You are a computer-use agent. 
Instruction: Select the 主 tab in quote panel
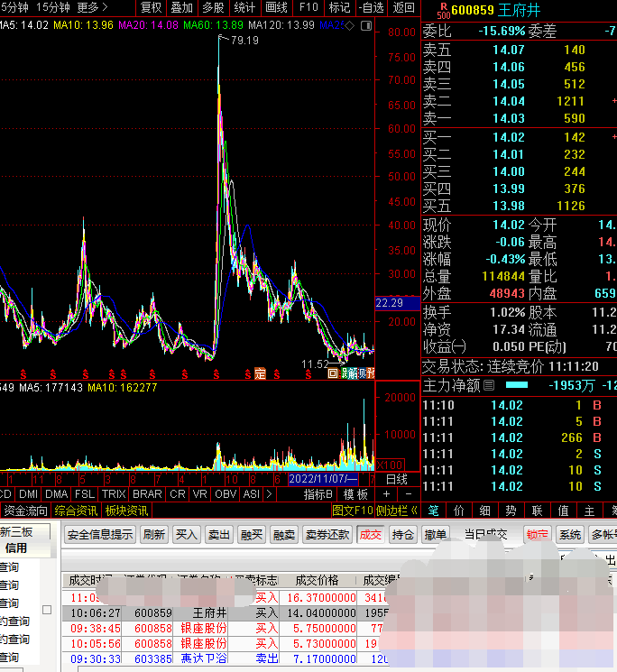pyautogui.click(x=590, y=511)
